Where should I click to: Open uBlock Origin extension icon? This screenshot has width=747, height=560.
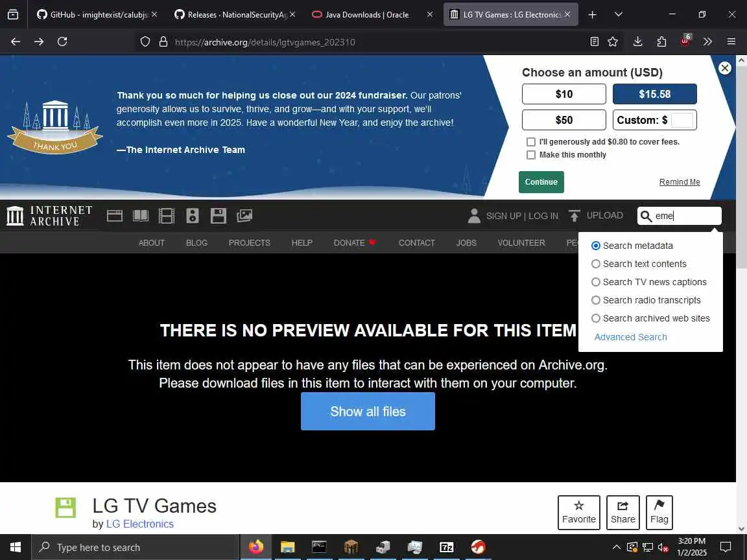coord(685,41)
